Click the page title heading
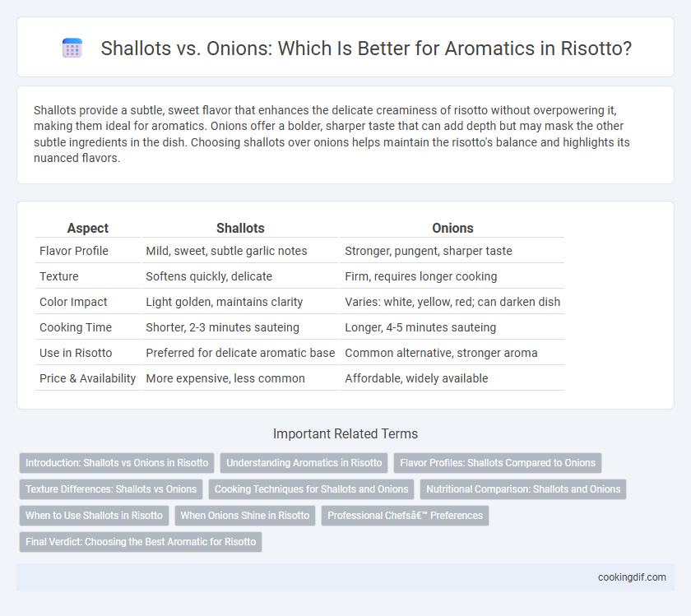Screen dimensions: 691x616 [x=366, y=48]
